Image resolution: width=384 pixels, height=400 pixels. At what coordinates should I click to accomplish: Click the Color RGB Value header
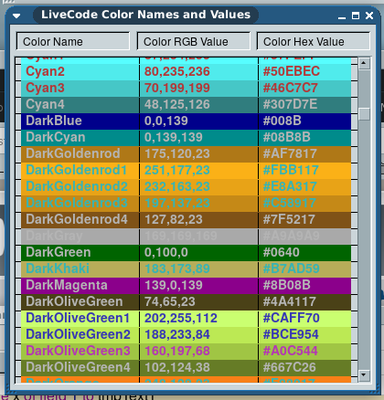pyautogui.click(x=194, y=42)
